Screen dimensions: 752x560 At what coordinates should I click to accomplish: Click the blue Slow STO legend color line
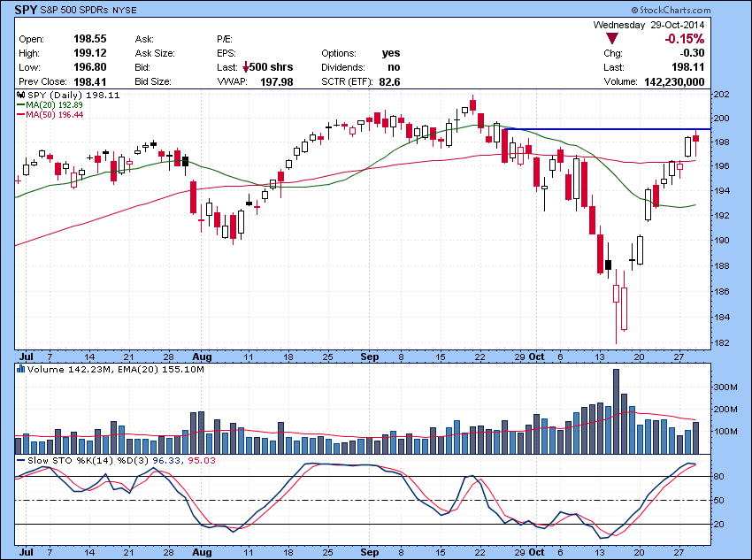point(21,460)
